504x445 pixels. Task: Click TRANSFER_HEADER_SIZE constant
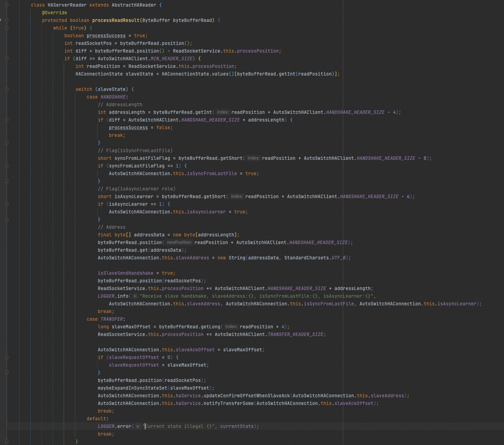[296, 335]
